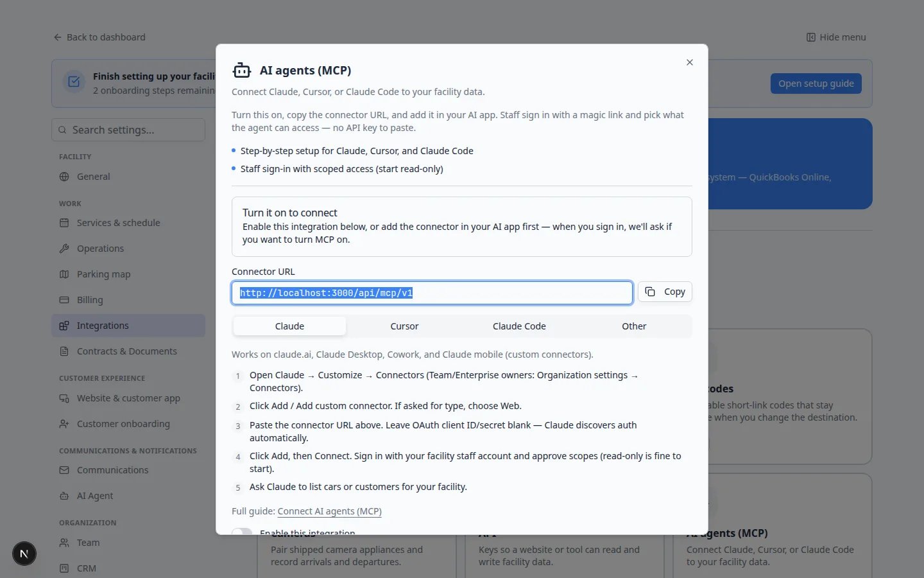The width and height of the screenshot is (924, 578).
Task: Click the checklist icon in the setup banner
Action: point(74,82)
